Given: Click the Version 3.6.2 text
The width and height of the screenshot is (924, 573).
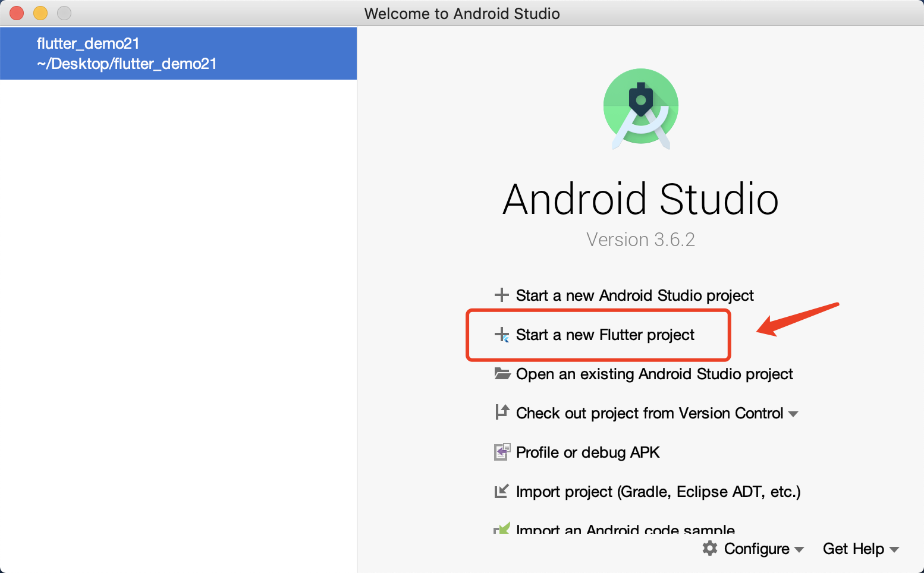Looking at the screenshot, I should (x=640, y=240).
